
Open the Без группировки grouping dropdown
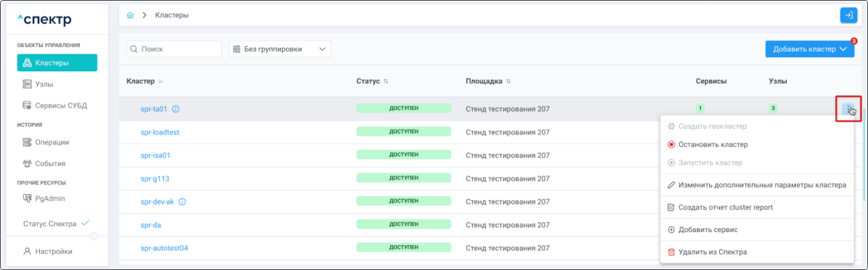pyautogui.click(x=280, y=49)
